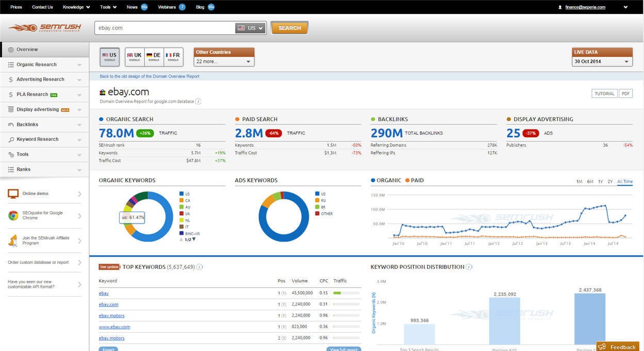Click the SEOquake Chrome icon
The height and width of the screenshot is (351, 644).
[x=13, y=216]
